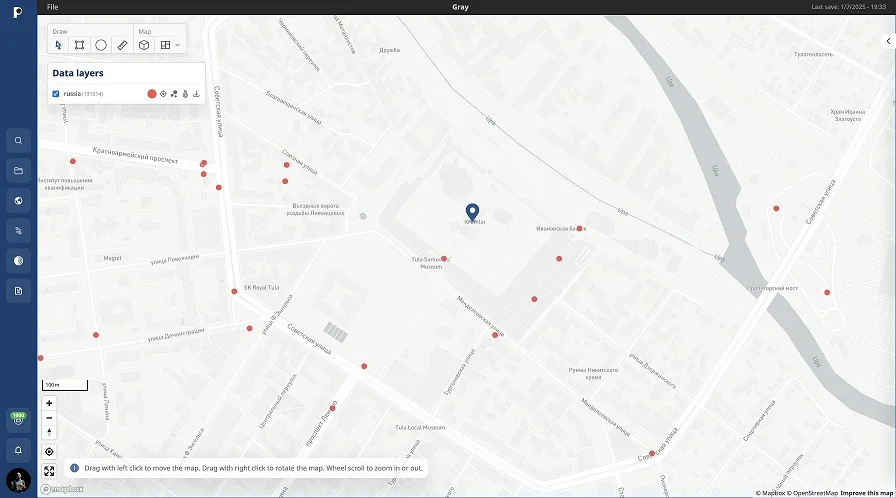The width and height of the screenshot is (896, 498).
Task: Click the info icon in the hint bar
Action: click(74, 468)
